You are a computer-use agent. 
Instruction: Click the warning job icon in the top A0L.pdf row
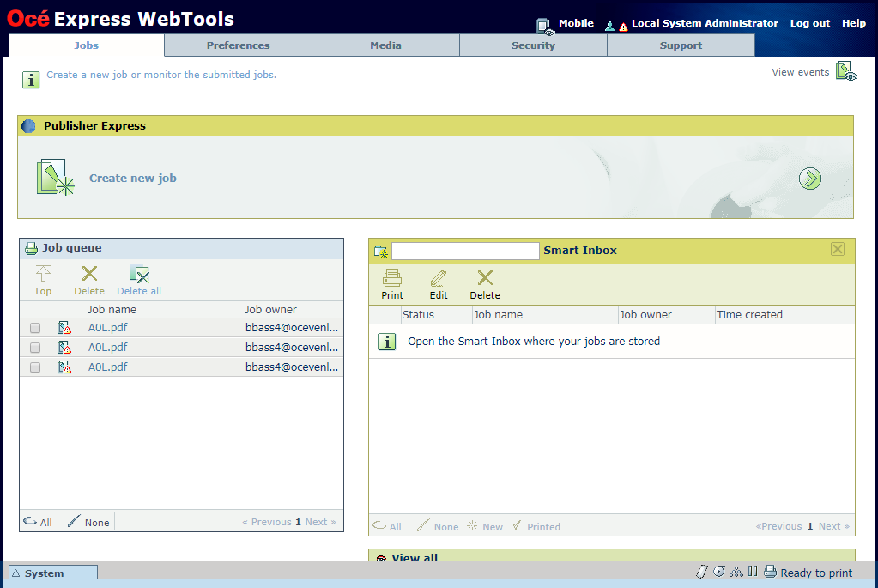click(64, 328)
